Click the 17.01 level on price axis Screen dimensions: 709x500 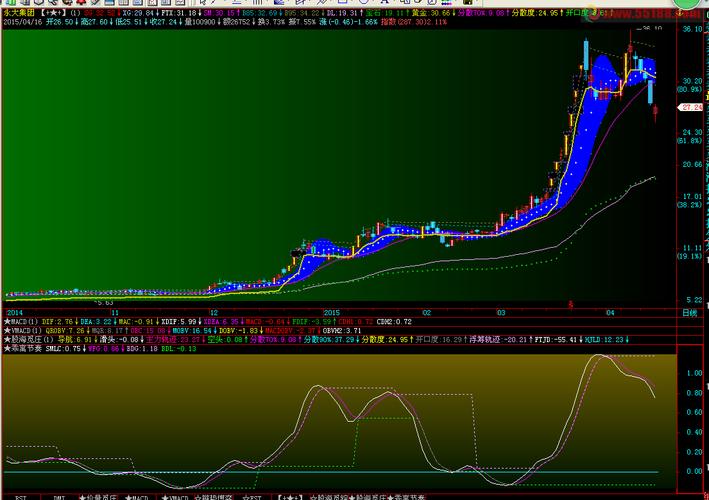(693, 197)
